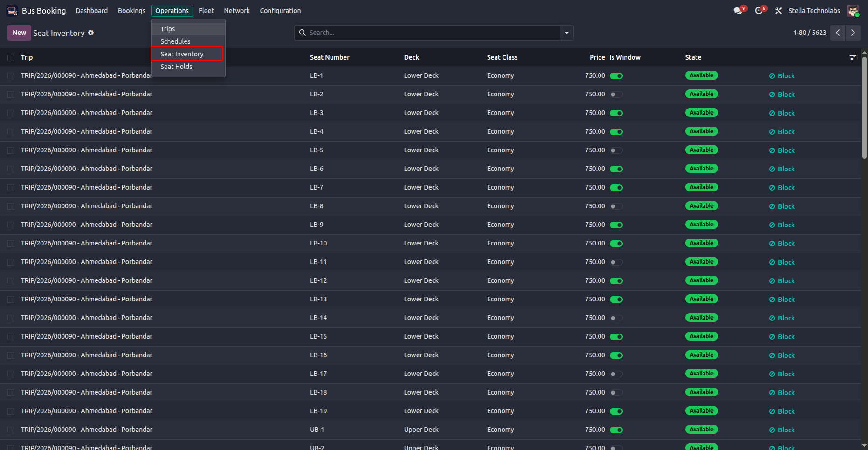Screen dimensions: 868x450
Task: Open the Fleet menu
Action: click(x=206, y=11)
